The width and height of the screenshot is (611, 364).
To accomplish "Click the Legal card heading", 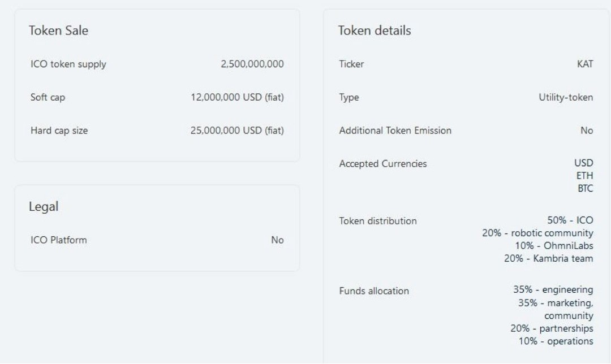I will coord(44,207).
